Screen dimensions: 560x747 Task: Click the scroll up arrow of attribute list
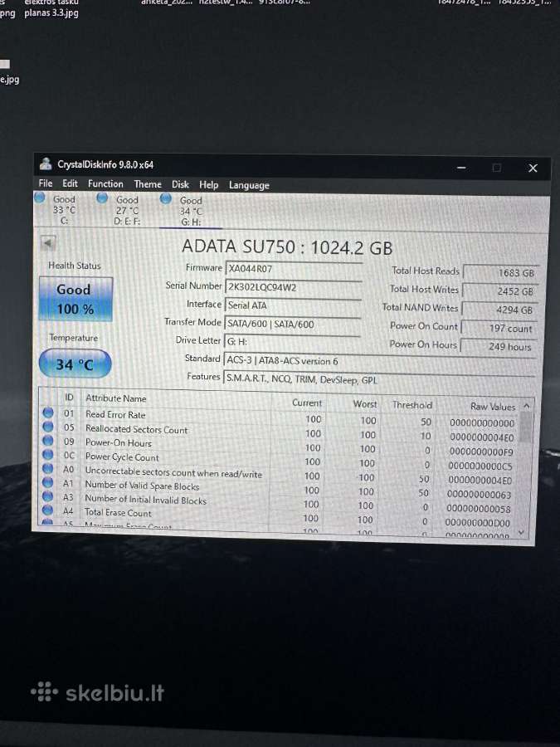pos(526,407)
